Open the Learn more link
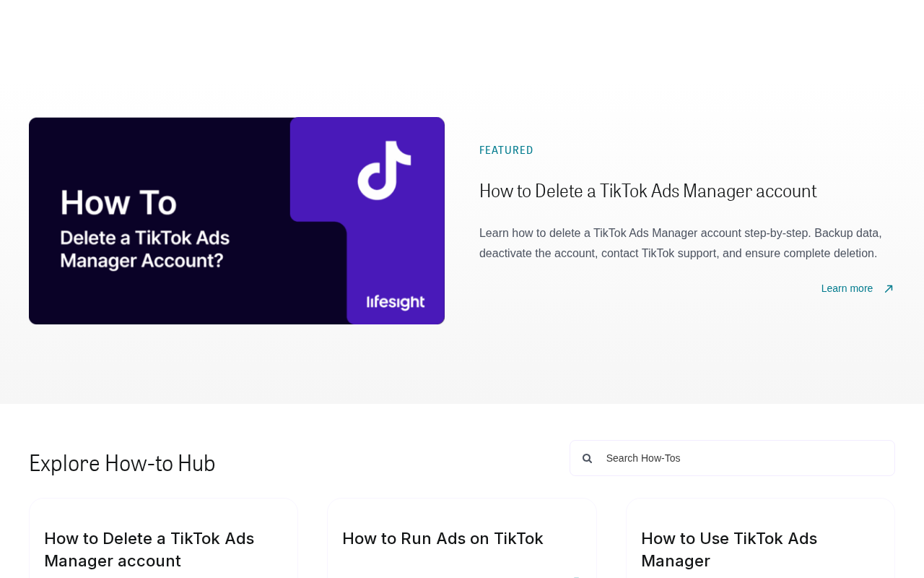924x578 pixels. pyautogui.click(x=847, y=288)
